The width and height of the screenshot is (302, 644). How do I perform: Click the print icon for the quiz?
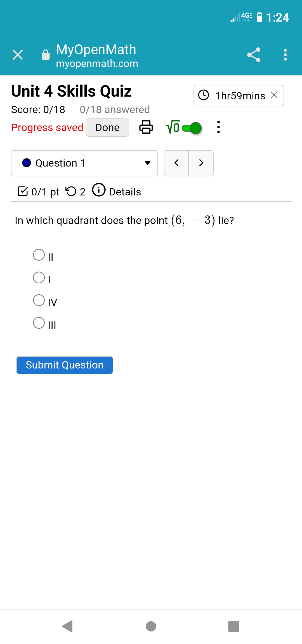[x=146, y=127]
